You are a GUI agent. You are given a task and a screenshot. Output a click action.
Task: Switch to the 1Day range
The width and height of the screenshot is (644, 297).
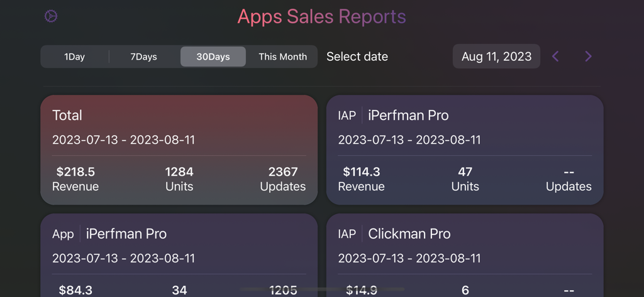[x=74, y=57]
